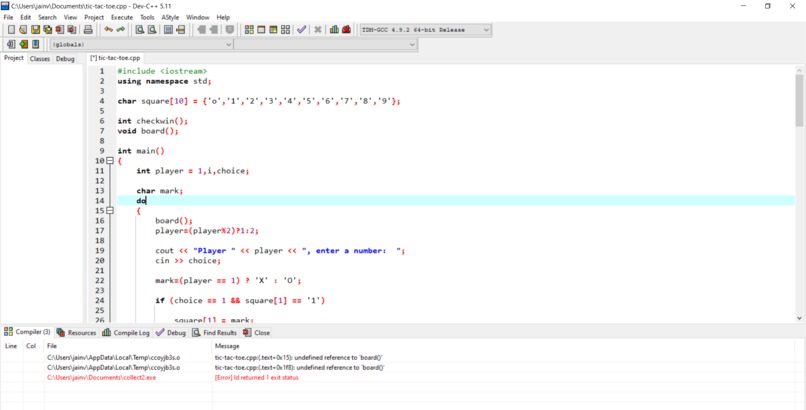
Task: Open the Find Results bottom tab
Action: click(214, 332)
